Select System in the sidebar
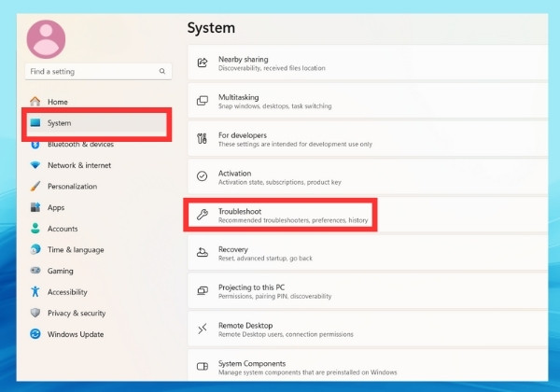 96,123
